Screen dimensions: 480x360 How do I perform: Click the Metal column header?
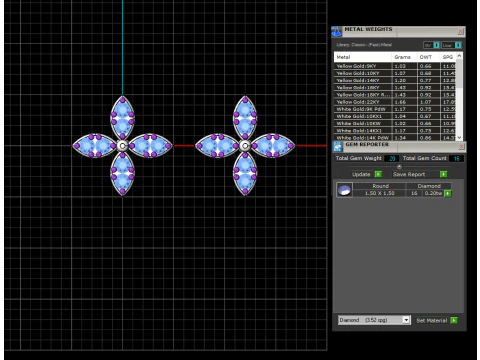(x=363, y=57)
